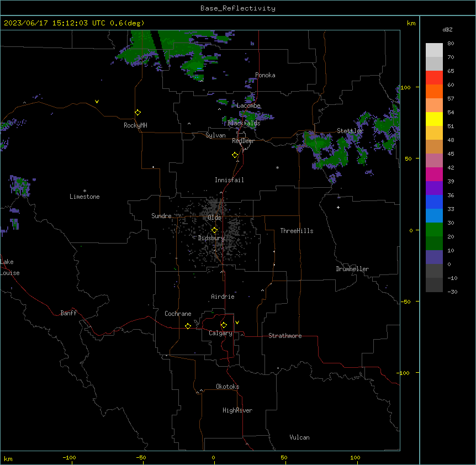
Task: Select the yellow diamond marker above the Calgary label
Action: click(x=224, y=325)
